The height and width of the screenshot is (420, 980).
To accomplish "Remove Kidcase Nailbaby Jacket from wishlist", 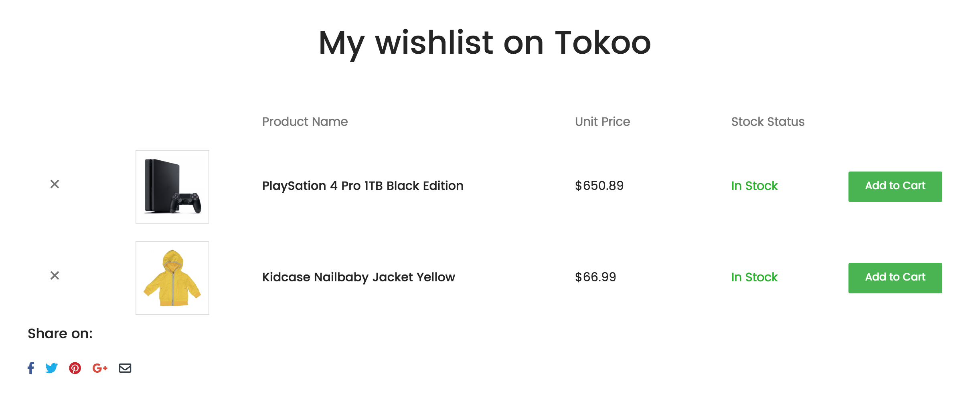I will pyautogui.click(x=55, y=275).
